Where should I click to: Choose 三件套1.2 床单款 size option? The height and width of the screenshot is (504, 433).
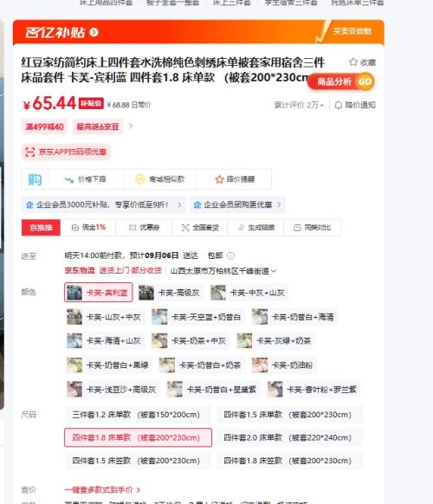click(138, 415)
